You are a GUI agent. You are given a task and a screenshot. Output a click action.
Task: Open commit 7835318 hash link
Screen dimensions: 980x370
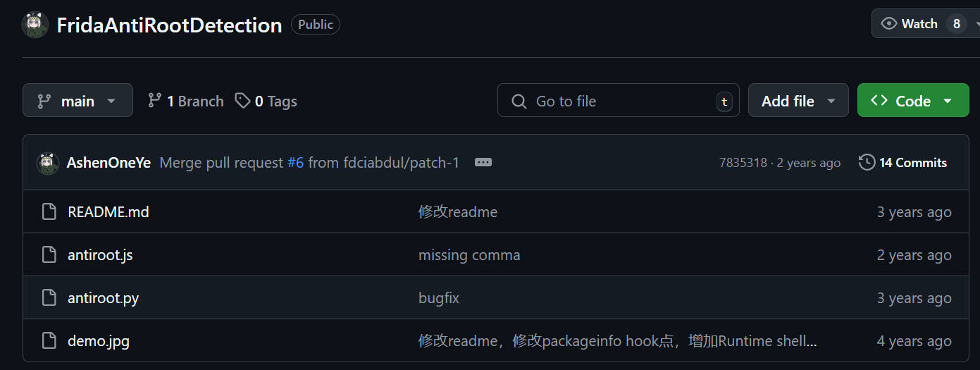pos(743,163)
